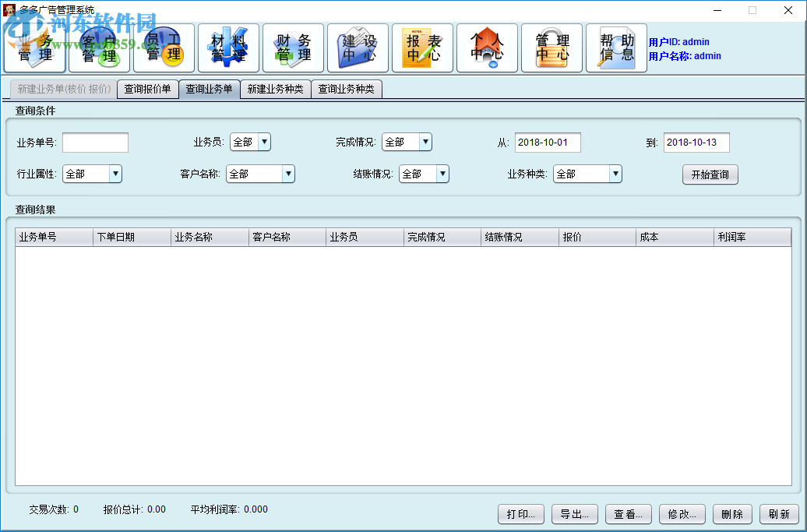Open the 业务种类 dropdown
Viewport: 807px width, 532px height.
(x=615, y=174)
